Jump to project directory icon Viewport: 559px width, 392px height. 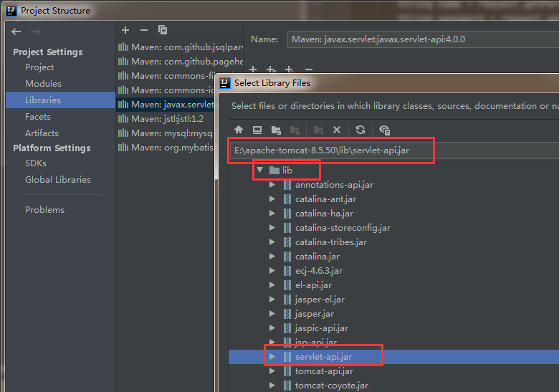point(276,130)
